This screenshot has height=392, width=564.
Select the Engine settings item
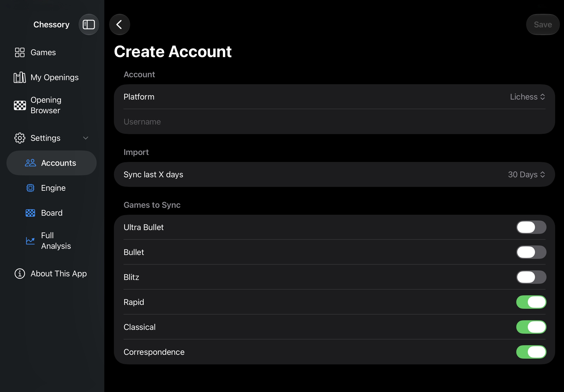tap(52, 188)
